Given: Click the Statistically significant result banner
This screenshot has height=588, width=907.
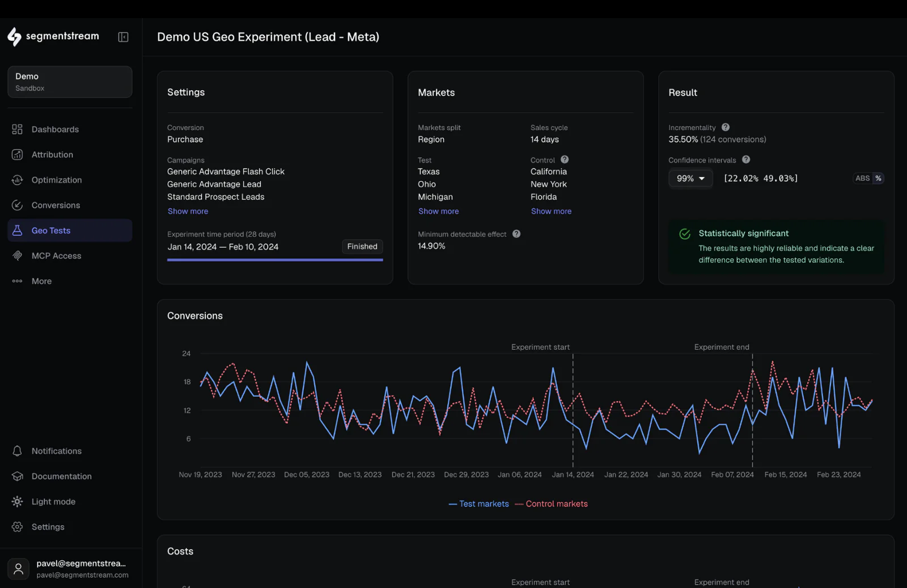Looking at the screenshot, I should coord(777,246).
